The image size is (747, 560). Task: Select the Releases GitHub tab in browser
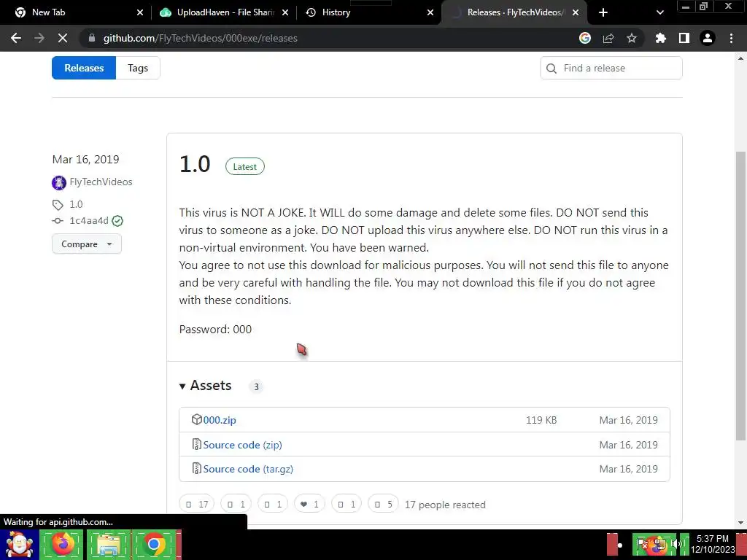click(x=514, y=12)
